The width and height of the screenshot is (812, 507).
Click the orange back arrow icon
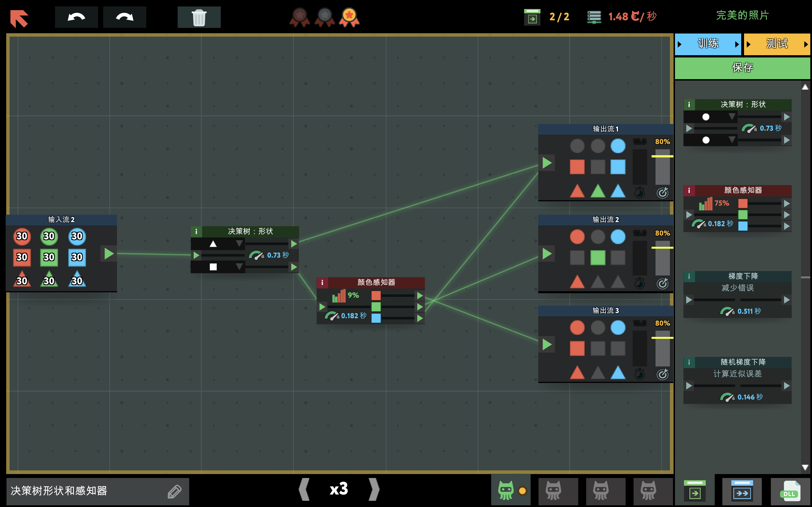coord(19,18)
